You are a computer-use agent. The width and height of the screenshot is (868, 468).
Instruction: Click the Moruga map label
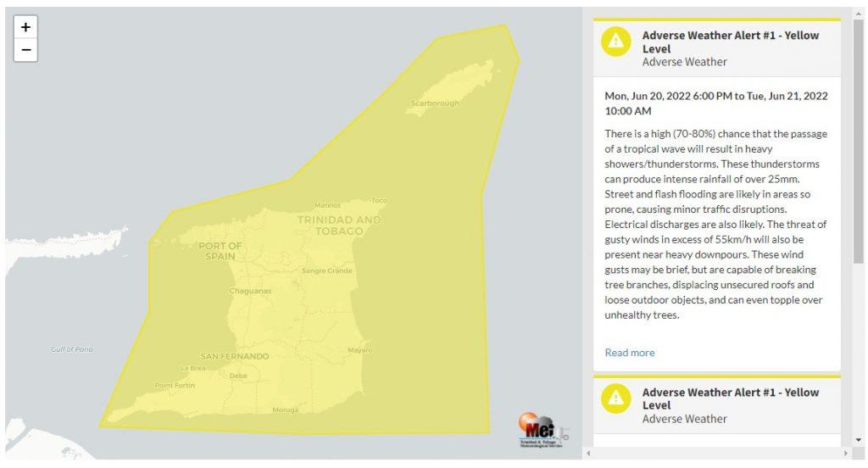tap(285, 409)
